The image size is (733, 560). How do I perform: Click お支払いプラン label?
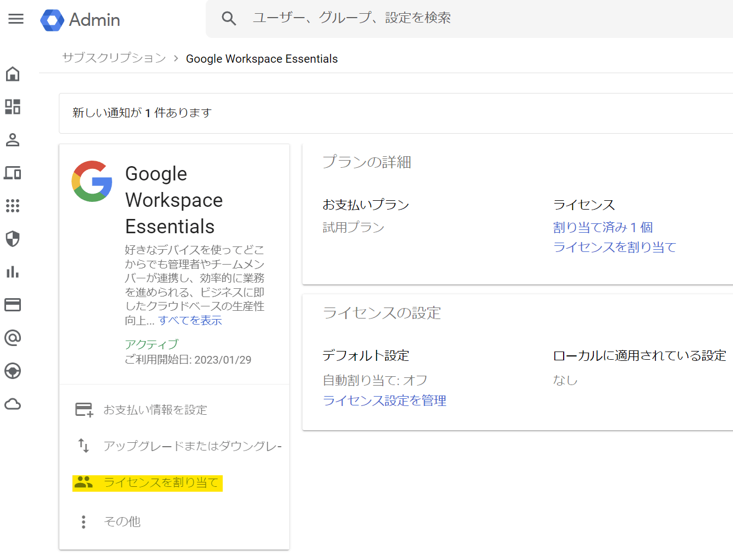(x=366, y=205)
